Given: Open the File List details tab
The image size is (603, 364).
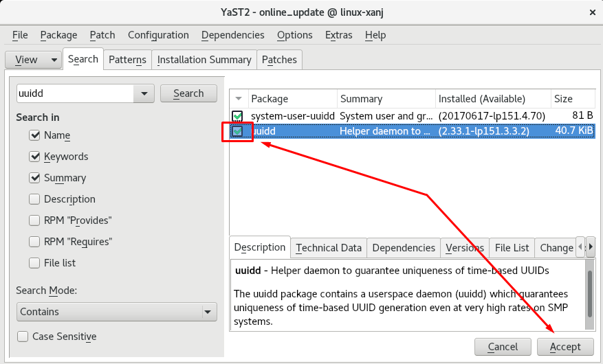Looking at the screenshot, I should [x=512, y=248].
